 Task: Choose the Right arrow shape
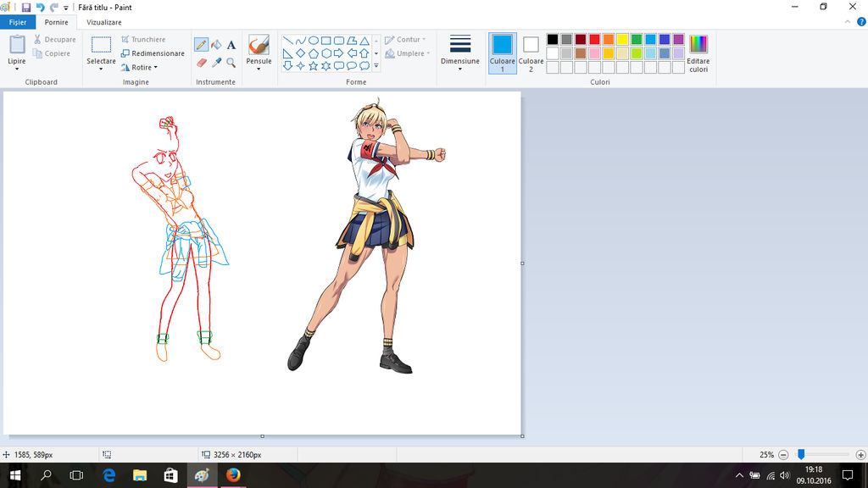(339, 53)
